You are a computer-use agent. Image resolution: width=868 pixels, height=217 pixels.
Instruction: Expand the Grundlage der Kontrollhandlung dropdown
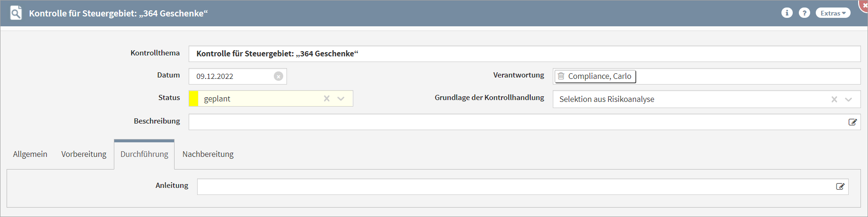click(x=849, y=99)
